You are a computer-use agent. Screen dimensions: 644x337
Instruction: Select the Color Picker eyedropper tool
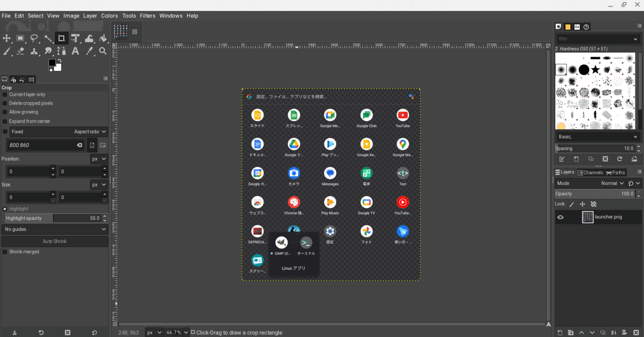(x=89, y=51)
